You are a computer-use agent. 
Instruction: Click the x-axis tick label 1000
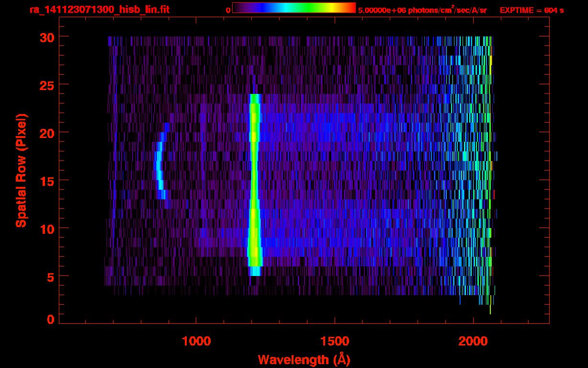pyautogui.click(x=196, y=341)
